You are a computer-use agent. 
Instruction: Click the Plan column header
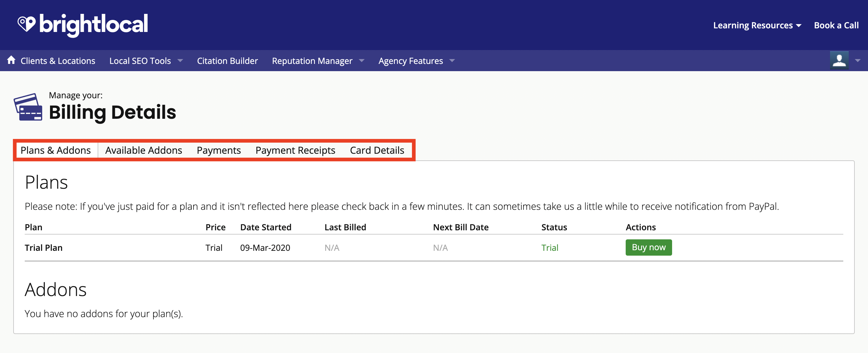coord(33,227)
